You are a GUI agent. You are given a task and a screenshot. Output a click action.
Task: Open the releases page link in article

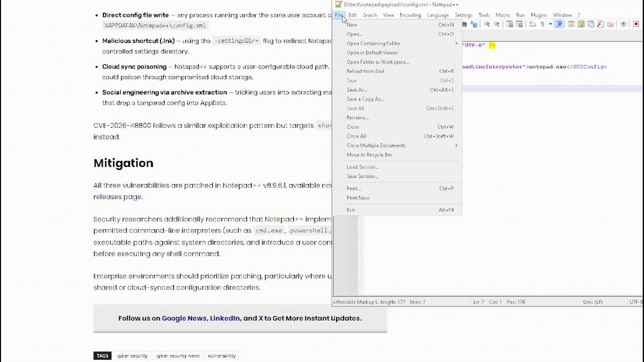click(118, 197)
